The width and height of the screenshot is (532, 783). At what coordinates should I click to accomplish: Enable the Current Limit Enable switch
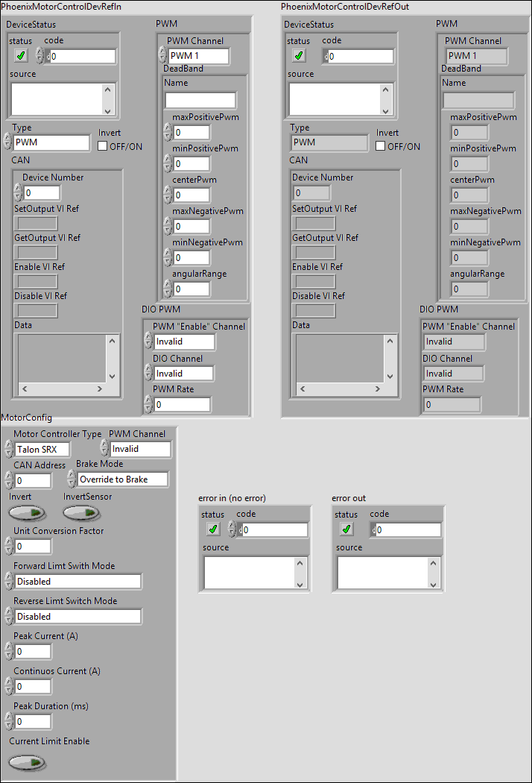(x=27, y=762)
